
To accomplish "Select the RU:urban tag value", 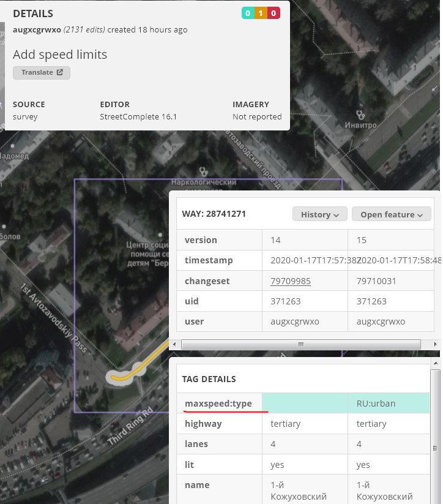I will [x=376, y=404].
